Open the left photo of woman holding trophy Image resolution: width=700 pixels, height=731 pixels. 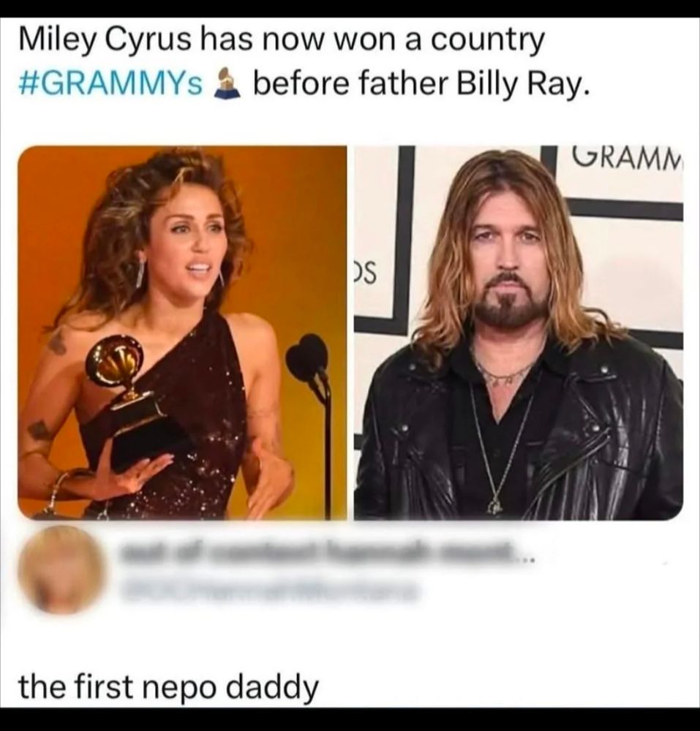click(x=182, y=333)
